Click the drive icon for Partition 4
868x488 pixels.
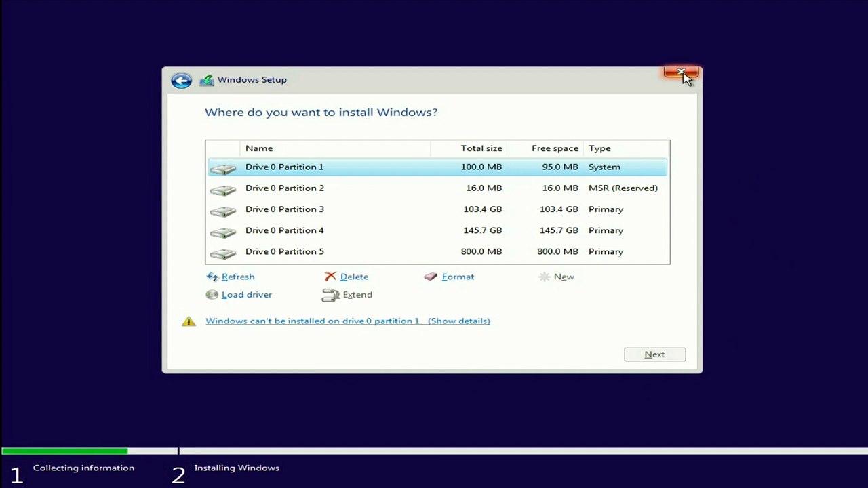[x=222, y=231]
